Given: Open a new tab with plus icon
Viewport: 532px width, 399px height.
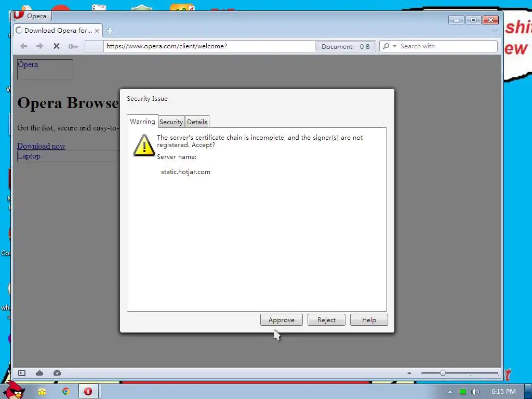Looking at the screenshot, I should point(110,31).
